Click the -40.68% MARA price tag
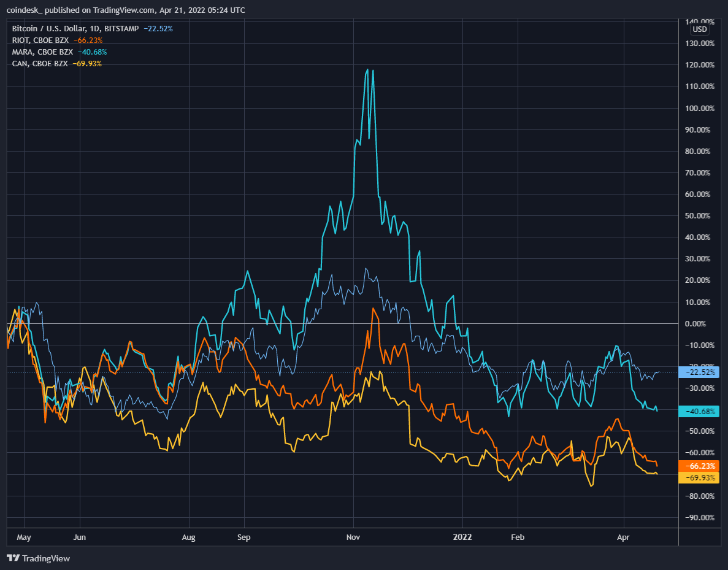Image resolution: width=728 pixels, height=570 pixels. [699, 411]
